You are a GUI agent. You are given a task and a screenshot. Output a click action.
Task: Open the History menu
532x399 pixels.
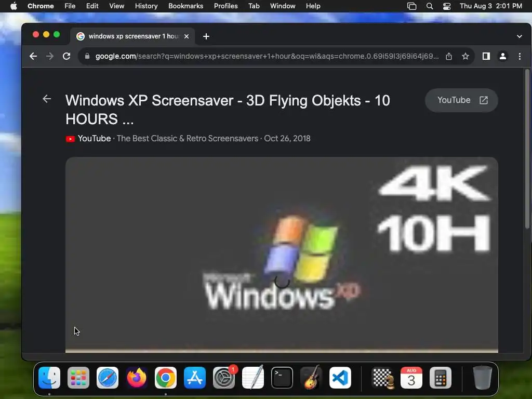146,6
